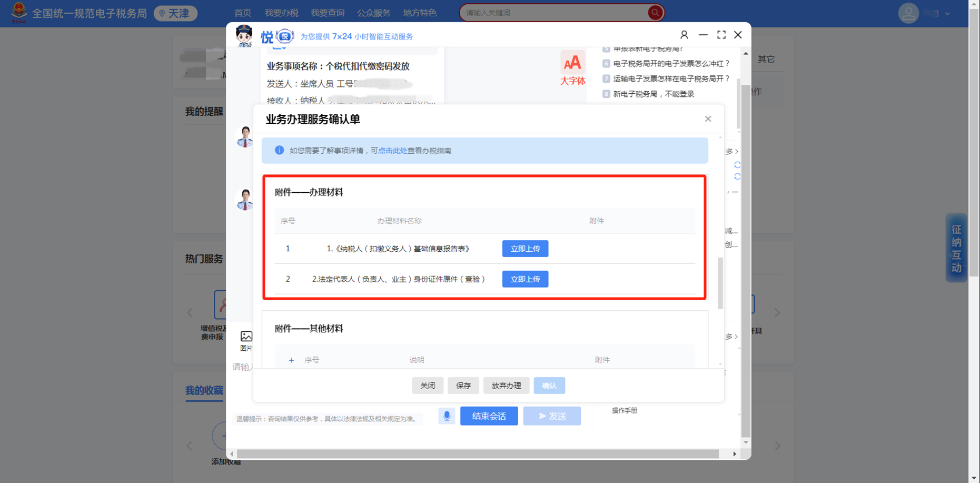Click the plus icon to add other material row
The height and width of the screenshot is (483, 980).
pos(291,360)
